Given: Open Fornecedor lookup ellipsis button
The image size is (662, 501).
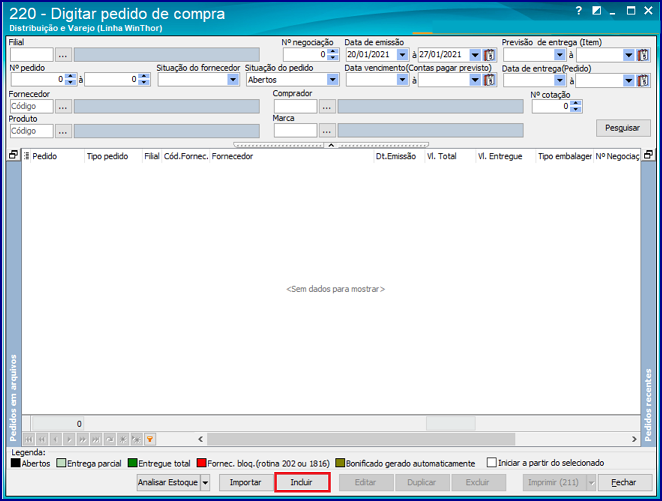Looking at the screenshot, I should [63, 106].
